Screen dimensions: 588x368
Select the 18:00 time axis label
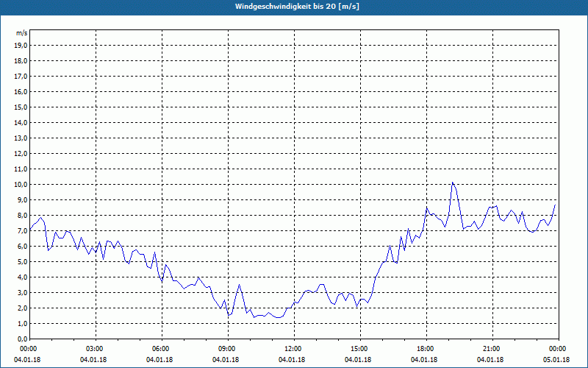point(426,349)
